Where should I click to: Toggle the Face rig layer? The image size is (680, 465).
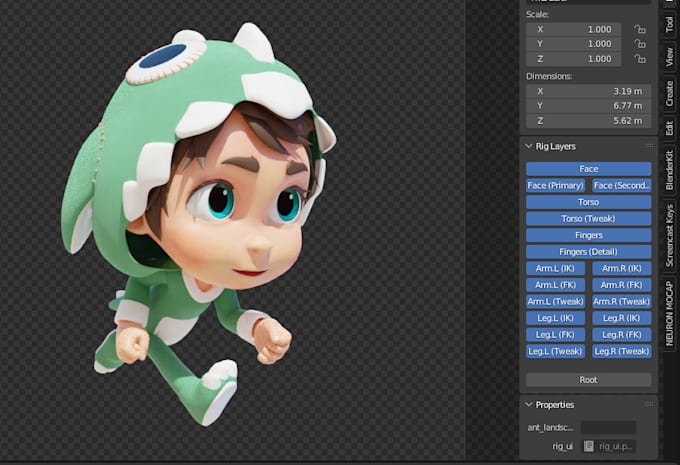tap(588, 169)
